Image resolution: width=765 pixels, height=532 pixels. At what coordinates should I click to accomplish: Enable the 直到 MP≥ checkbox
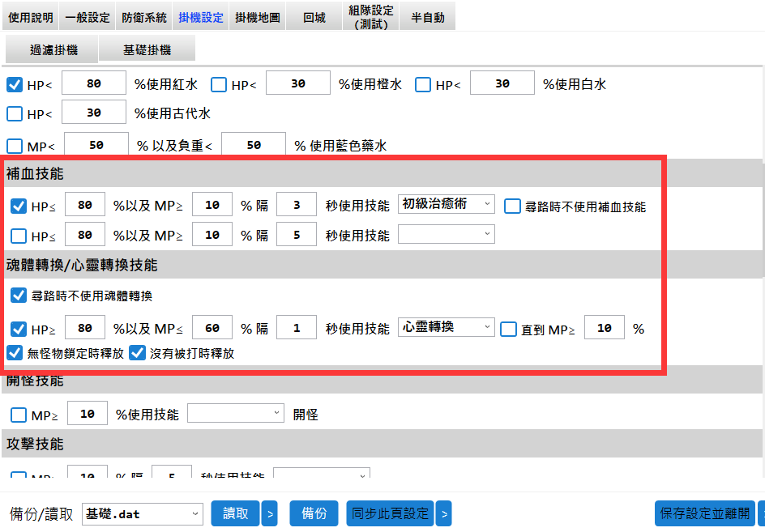tap(508, 329)
